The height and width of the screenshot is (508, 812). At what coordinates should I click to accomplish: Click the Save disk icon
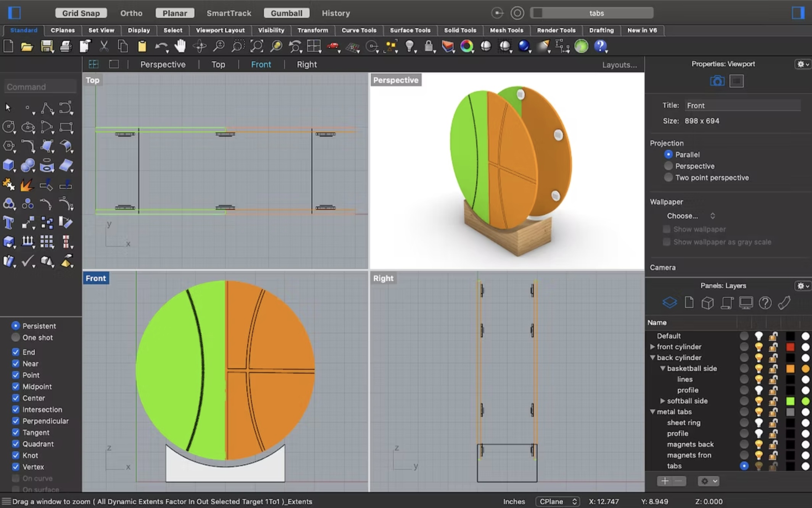(x=47, y=47)
